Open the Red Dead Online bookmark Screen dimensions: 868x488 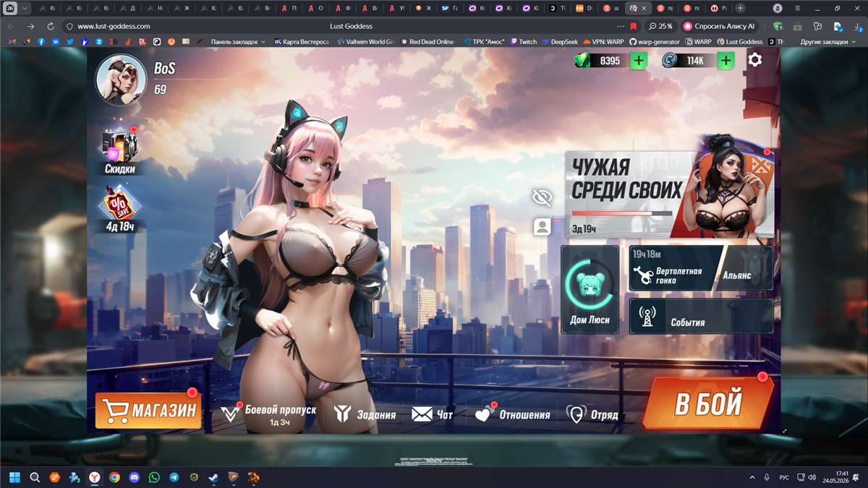(427, 42)
